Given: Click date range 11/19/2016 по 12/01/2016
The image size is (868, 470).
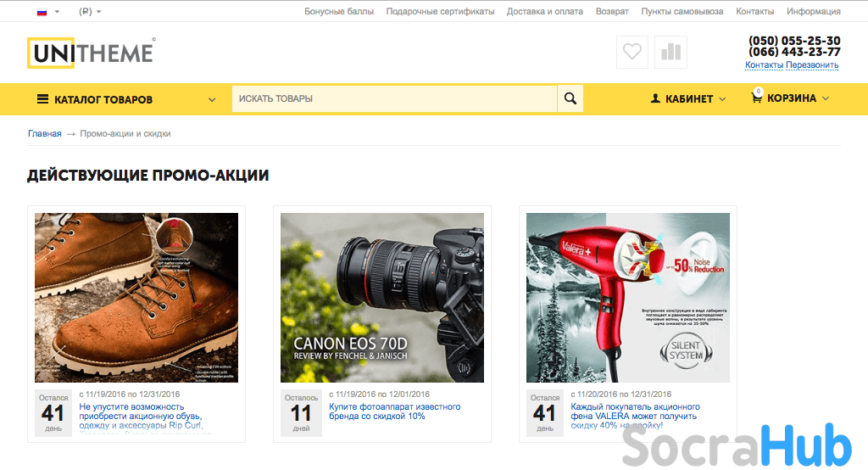Looking at the screenshot, I should [379, 394].
